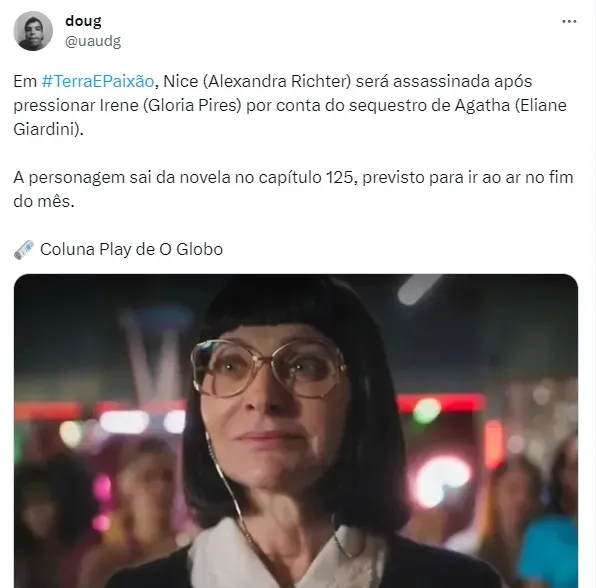
Task: Open the #TerraEPaixão hashtag link
Action: tap(98, 81)
